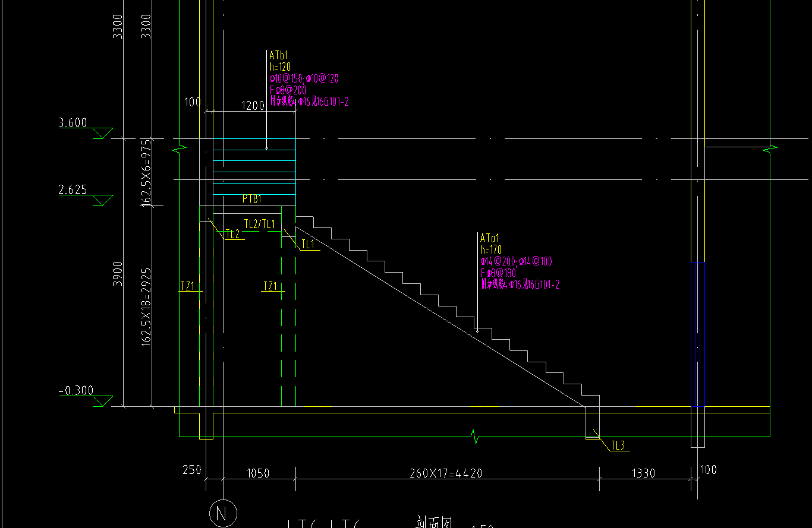Select the 'ATa1' stair flight label
812x528 pixels.
(490, 238)
